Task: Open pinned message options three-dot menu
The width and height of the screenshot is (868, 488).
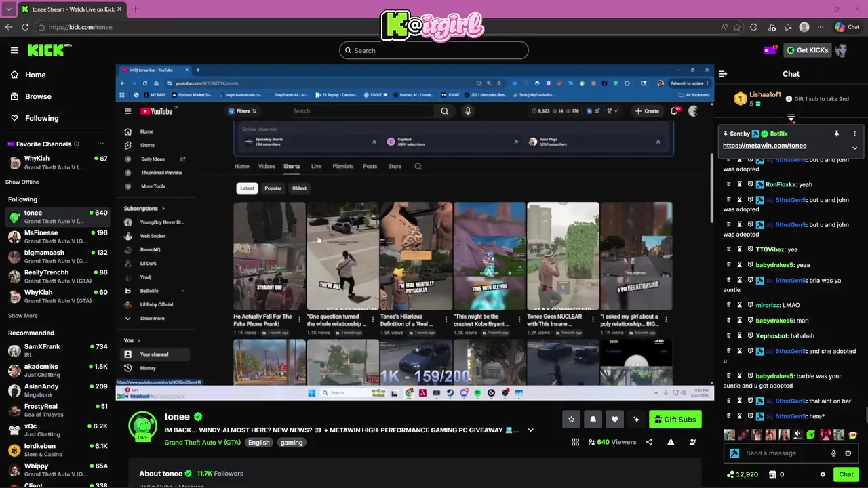Action: coord(854,134)
